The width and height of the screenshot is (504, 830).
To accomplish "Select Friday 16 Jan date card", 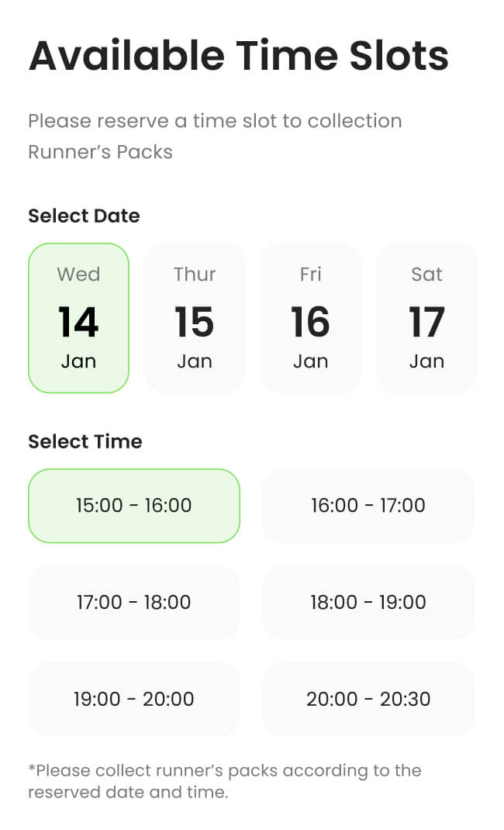I will (311, 318).
